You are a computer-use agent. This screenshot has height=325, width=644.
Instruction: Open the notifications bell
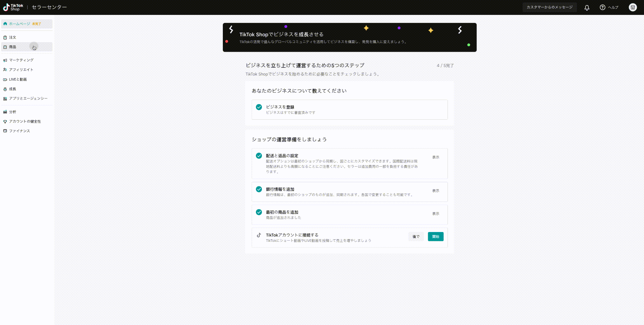click(587, 8)
